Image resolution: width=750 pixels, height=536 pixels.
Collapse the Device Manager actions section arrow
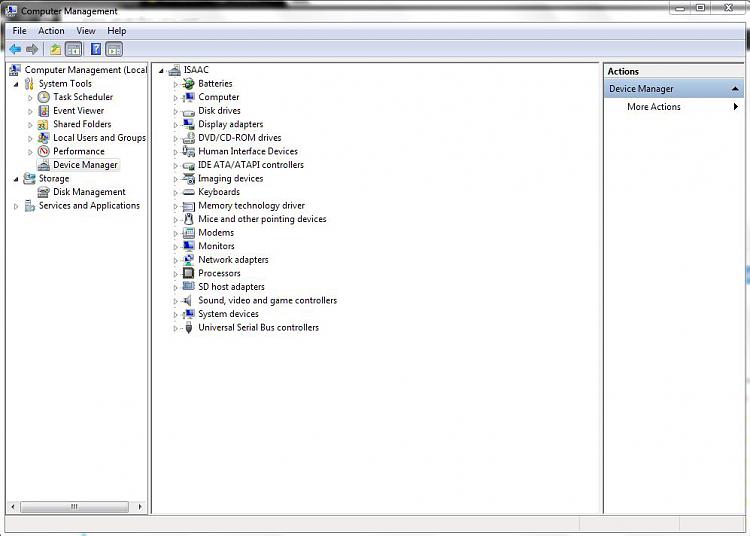735,89
